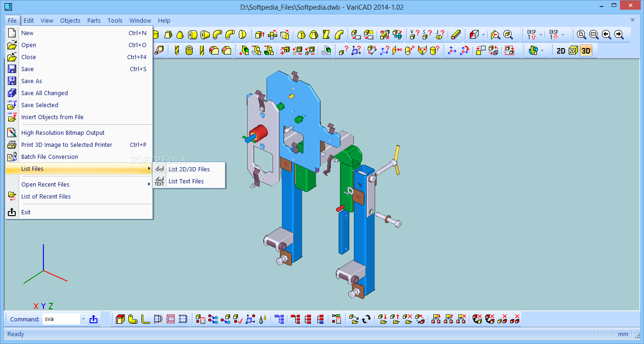Choose Batch File Conversion
Viewport: 644px width, 344px height.
point(79,157)
